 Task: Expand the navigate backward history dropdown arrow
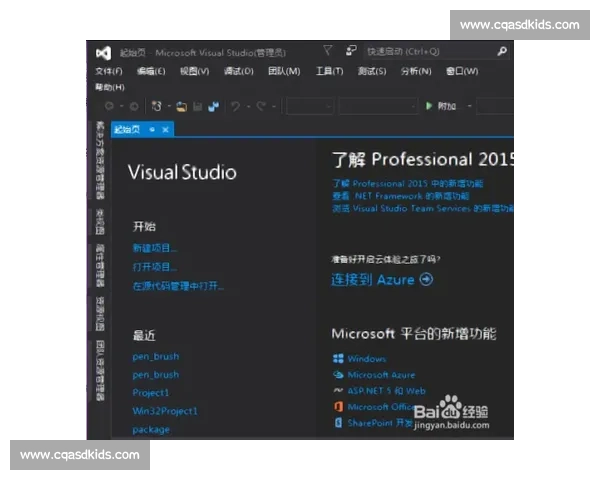click(x=122, y=106)
